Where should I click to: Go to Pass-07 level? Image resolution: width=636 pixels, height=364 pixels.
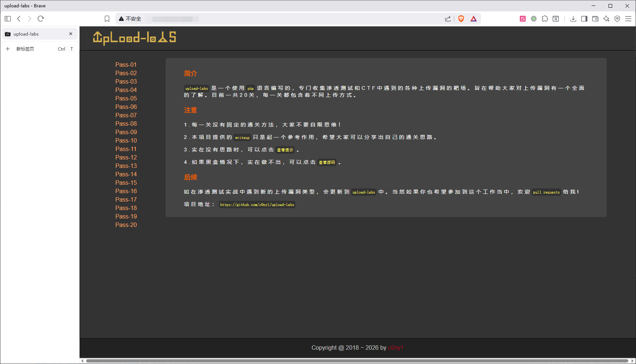click(126, 115)
